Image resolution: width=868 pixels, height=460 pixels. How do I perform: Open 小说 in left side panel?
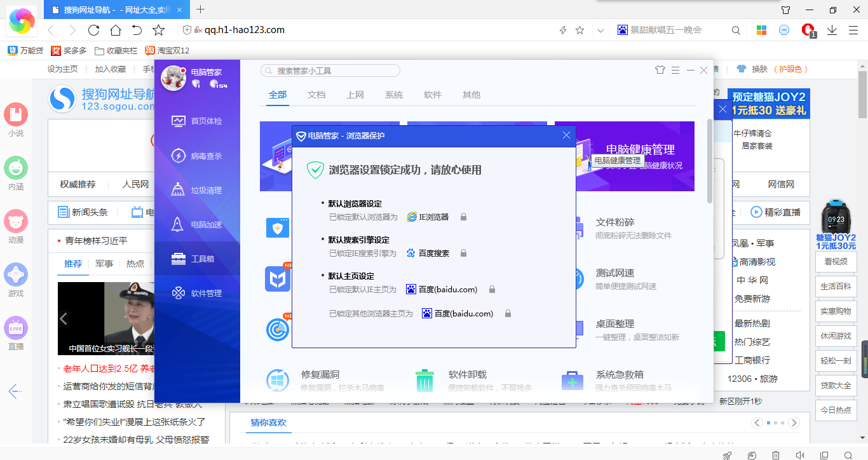coord(16,120)
